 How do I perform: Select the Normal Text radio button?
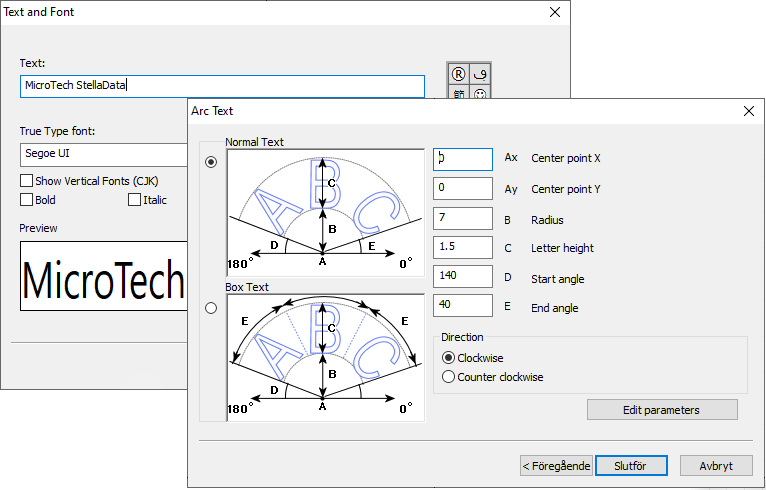(x=211, y=162)
